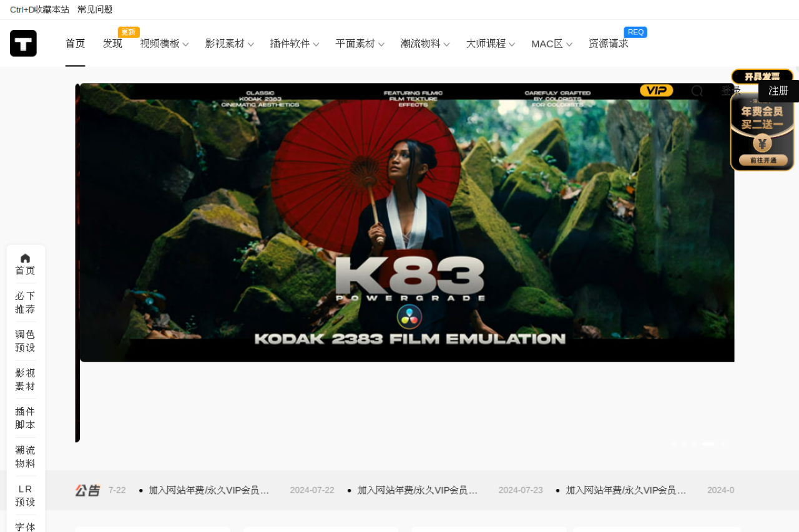
Task: Click the 前往开通 button in the promo card
Action: pos(762,160)
